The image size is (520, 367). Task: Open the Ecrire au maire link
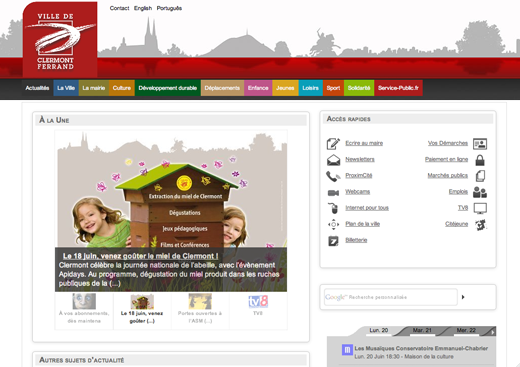click(364, 143)
